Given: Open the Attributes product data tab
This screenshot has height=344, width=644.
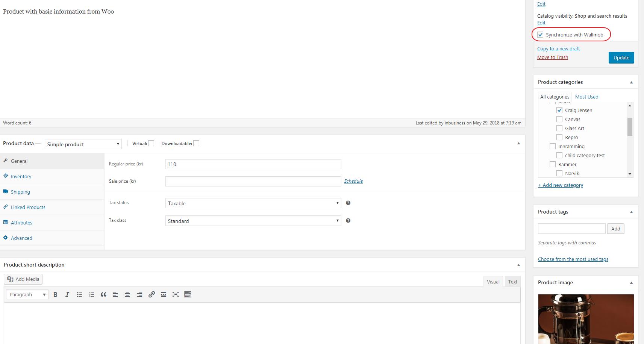Looking at the screenshot, I should pyautogui.click(x=52, y=223).
